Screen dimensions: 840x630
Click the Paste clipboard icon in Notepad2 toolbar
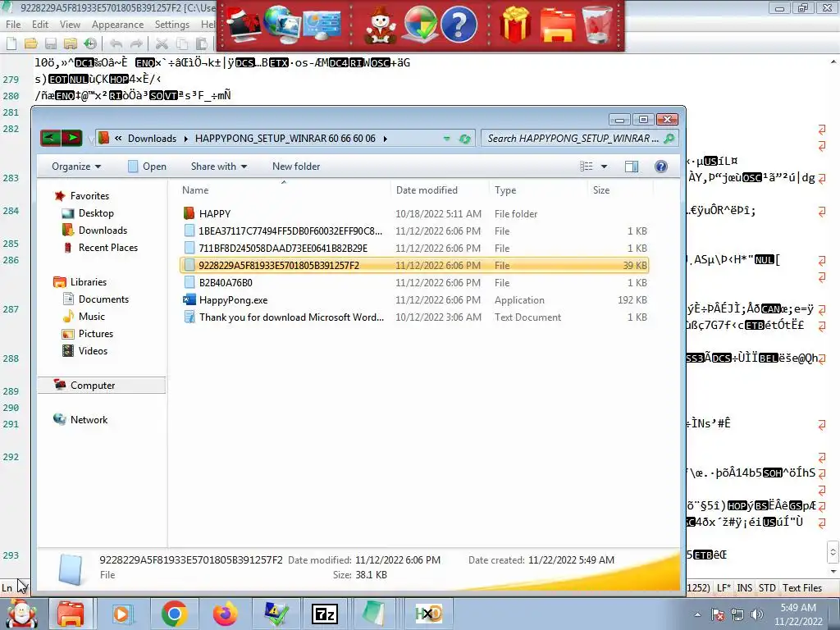click(202, 43)
